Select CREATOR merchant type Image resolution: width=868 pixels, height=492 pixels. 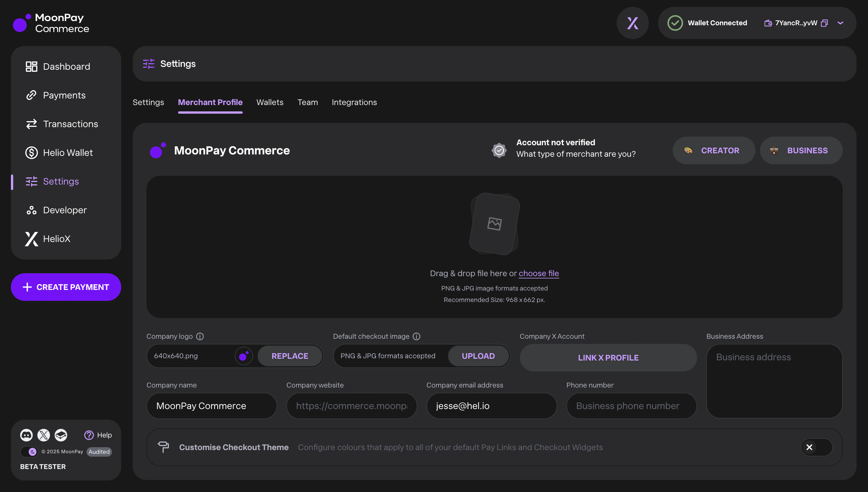pos(713,150)
